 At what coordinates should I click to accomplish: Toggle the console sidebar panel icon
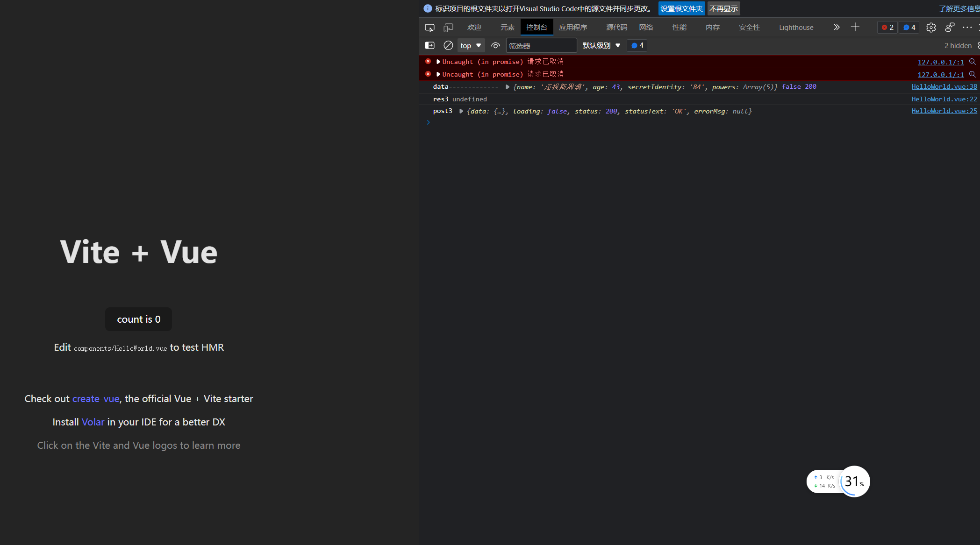429,45
